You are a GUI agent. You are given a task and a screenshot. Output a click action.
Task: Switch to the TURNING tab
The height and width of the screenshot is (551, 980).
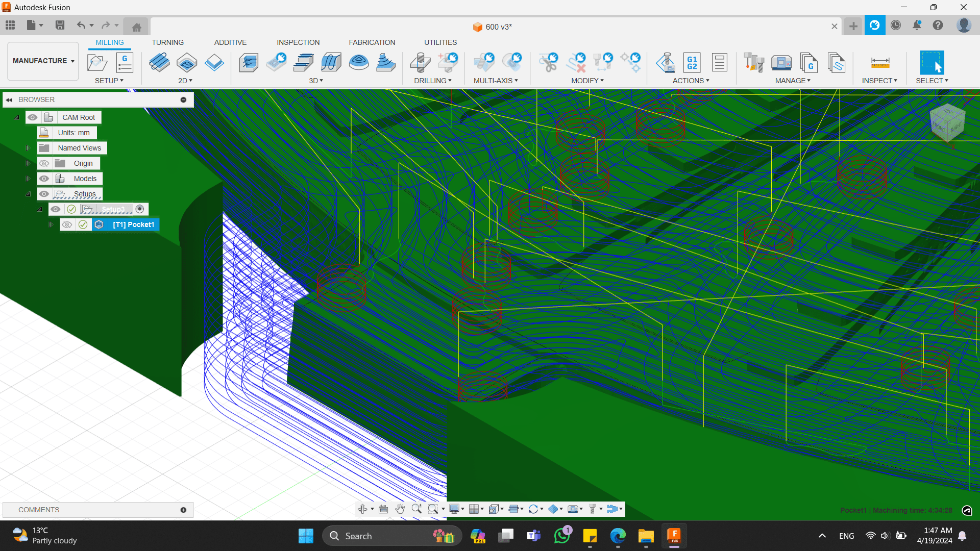(x=167, y=42)
